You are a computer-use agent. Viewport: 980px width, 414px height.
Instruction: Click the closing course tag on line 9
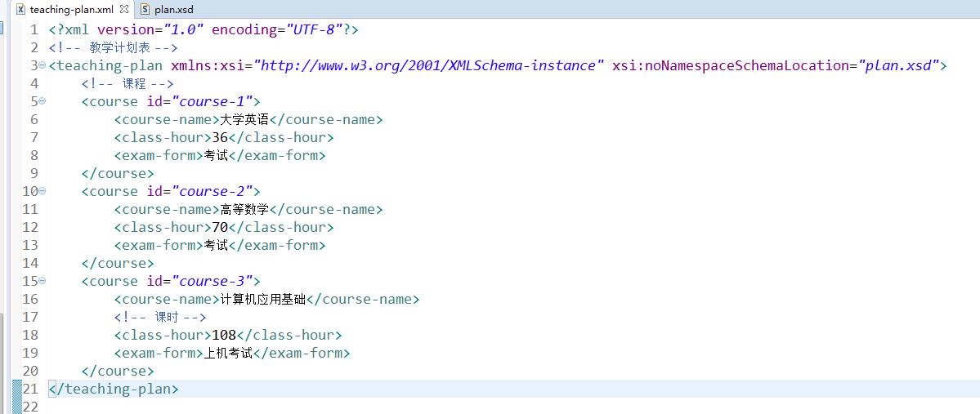pyautogui.click(x=118, y=174)
